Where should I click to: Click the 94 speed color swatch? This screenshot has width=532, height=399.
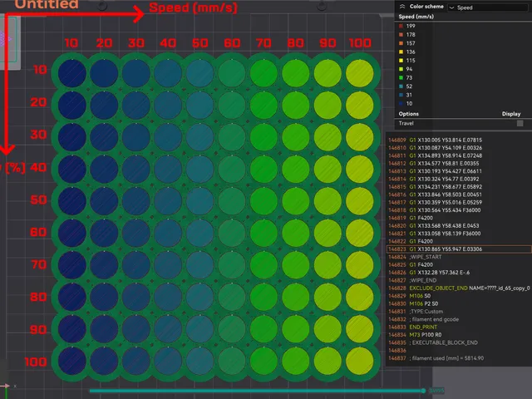[401, 69]
